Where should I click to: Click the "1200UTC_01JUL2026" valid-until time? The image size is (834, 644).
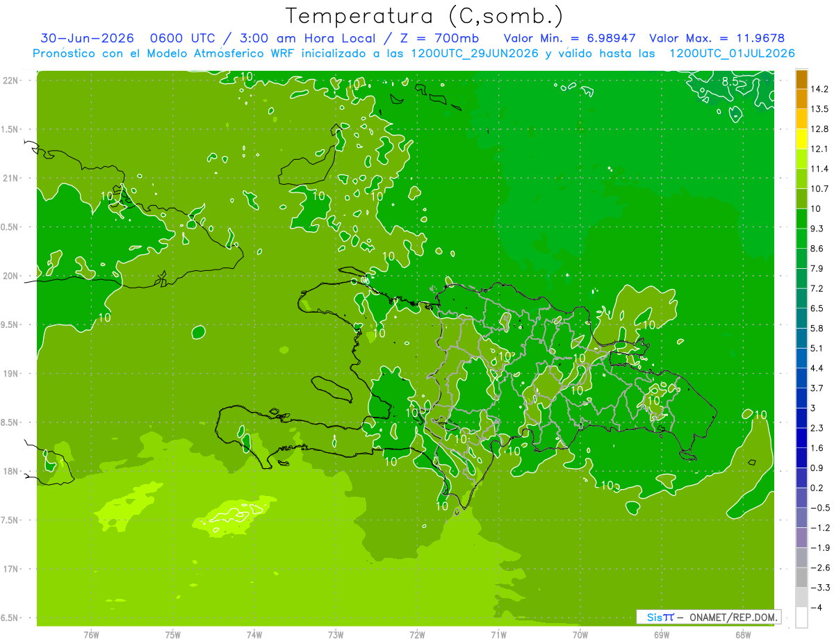(732, 53)
